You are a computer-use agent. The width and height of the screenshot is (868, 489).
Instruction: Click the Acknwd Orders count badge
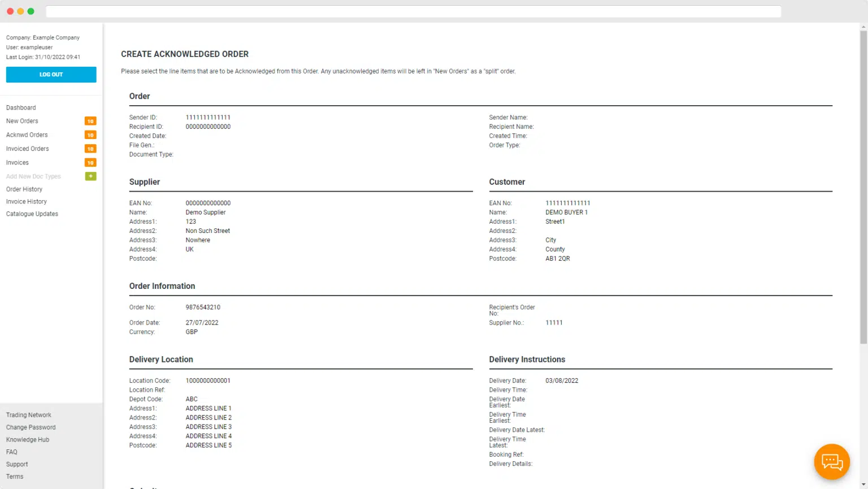(90, 135)
